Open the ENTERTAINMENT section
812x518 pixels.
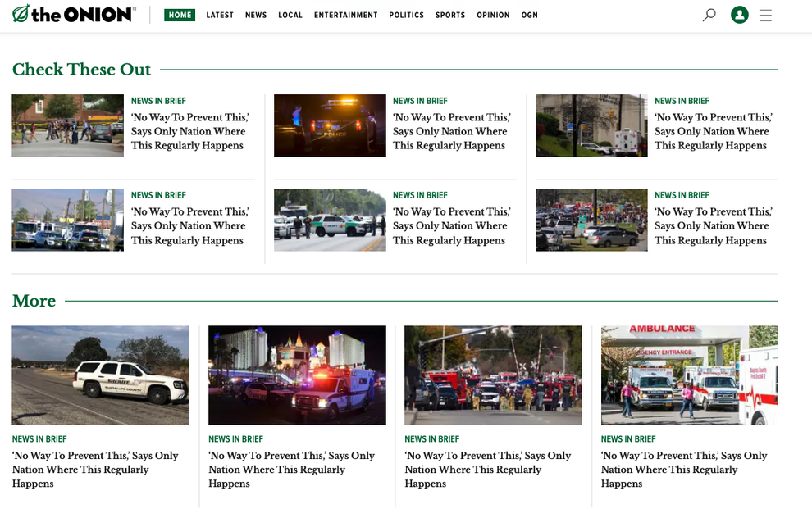click(x=345, y=14)
